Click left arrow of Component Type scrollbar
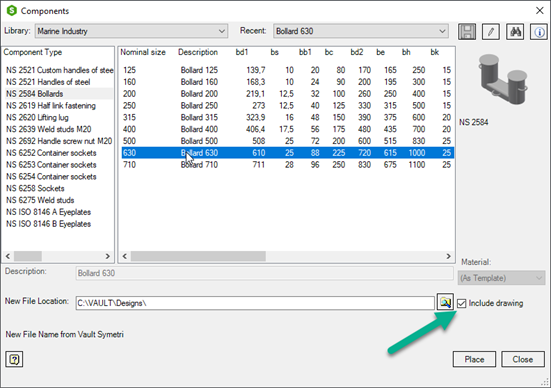 coord(8,256)
